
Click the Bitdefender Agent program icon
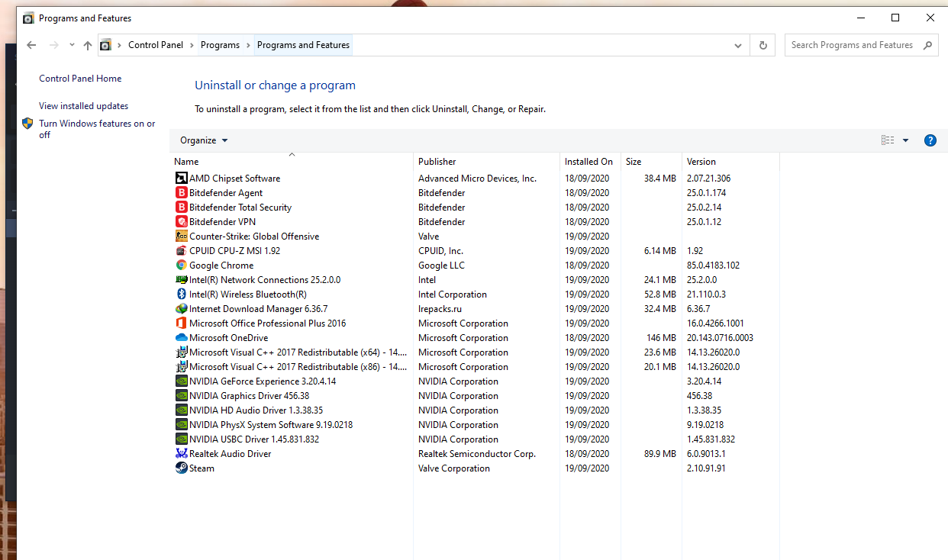coord(182,193)
